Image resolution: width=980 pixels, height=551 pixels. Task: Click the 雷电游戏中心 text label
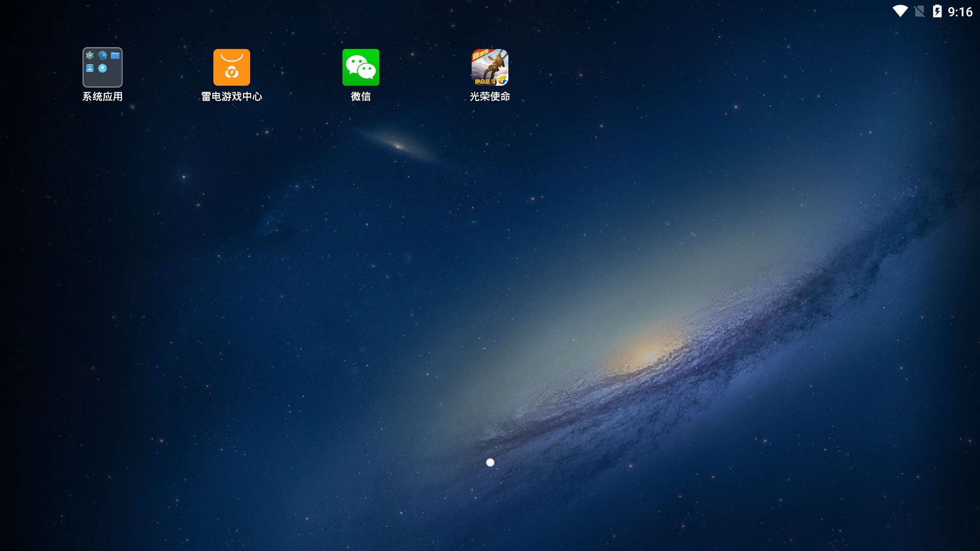231,96
